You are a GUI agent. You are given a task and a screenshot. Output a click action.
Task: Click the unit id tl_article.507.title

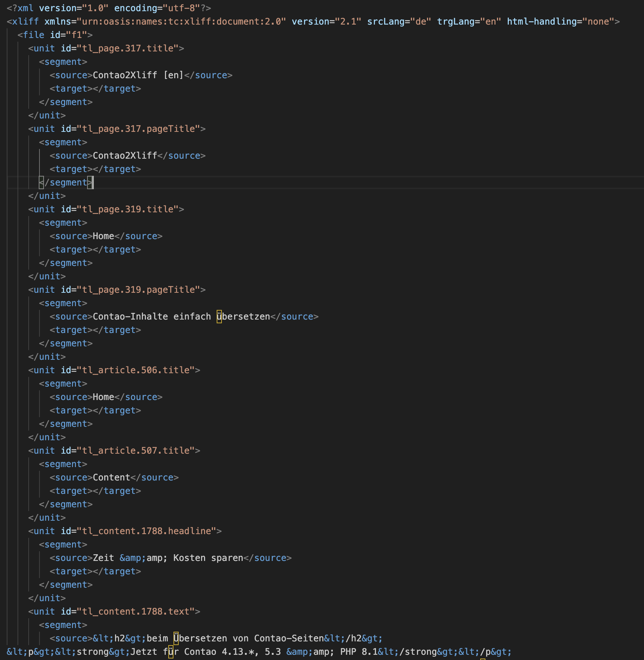pyautogui.click(x=136, y=451)
